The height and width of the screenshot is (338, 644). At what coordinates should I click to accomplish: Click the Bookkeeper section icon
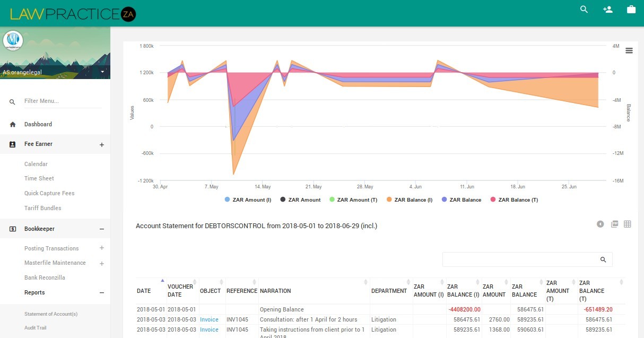(x=12, y=229)
